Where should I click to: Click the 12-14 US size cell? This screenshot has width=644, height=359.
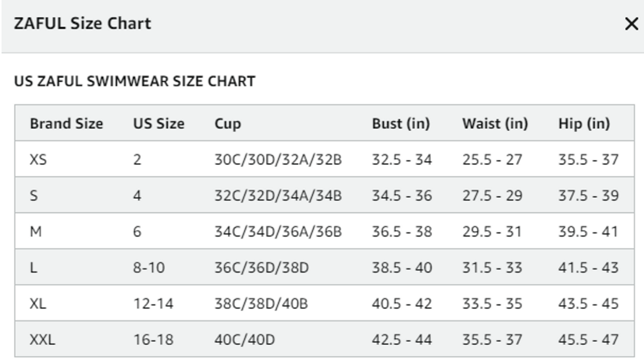(x=153, y=304)
